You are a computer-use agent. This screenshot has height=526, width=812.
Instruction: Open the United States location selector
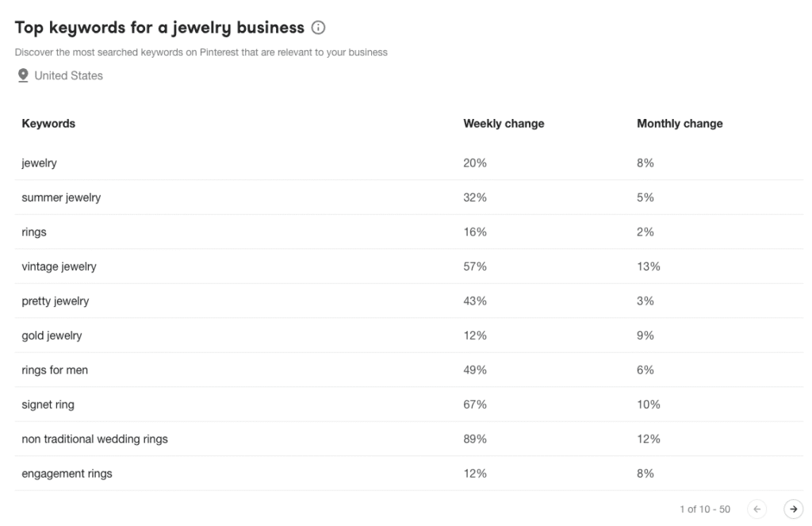click(x=68, y=76)
